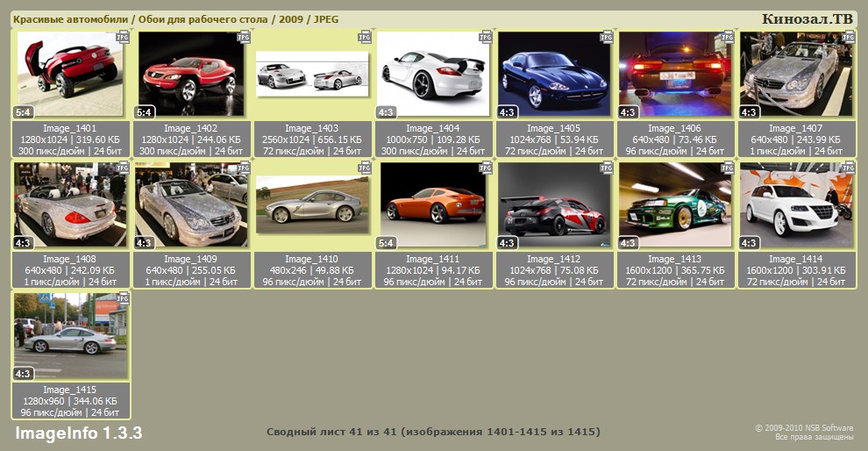868x451 pixels.
Task: Select the 5:4 aspect badge on Image_1402
Action: pyautogui.click(x=144, y=112)
